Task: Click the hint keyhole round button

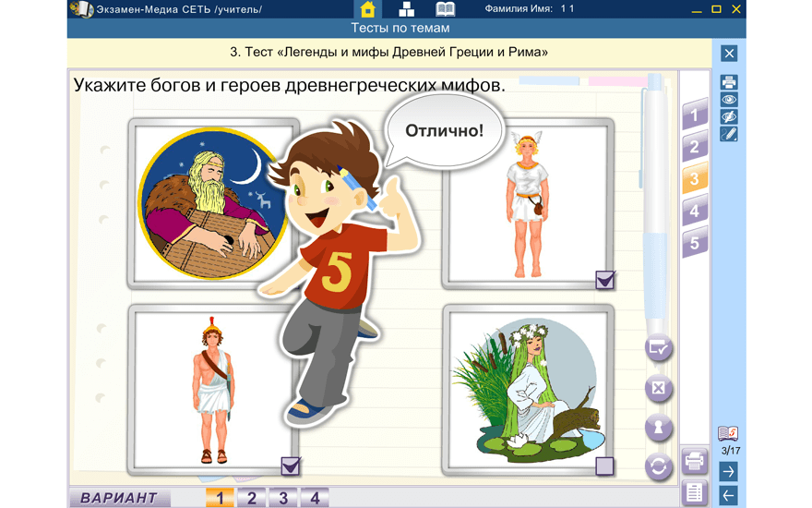Action: click(x=658, y=428)
